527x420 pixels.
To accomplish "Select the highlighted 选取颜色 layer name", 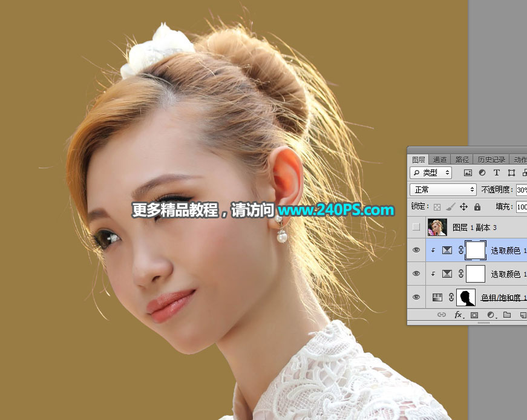I will coord(508,251).
